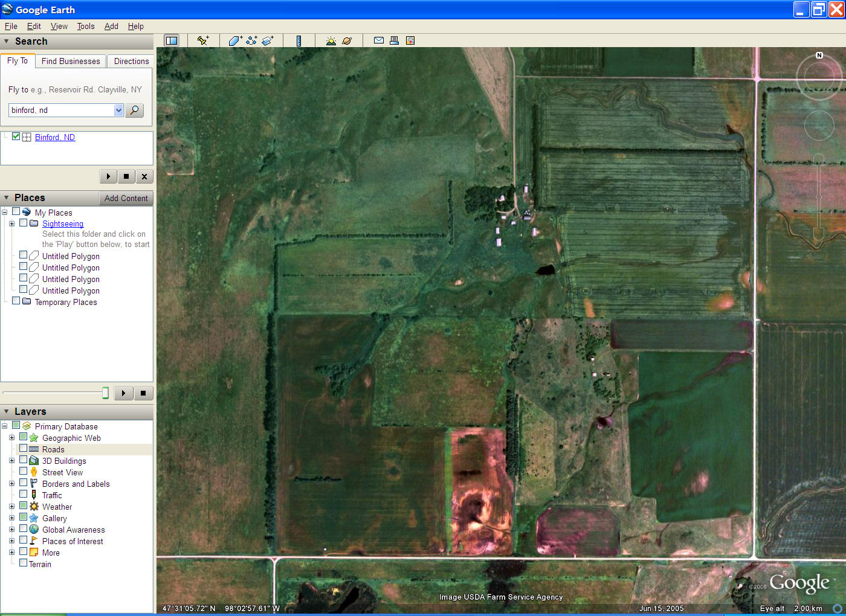Click the compass North indicator
Screen dimensions: 846x616
click(819, 55)
